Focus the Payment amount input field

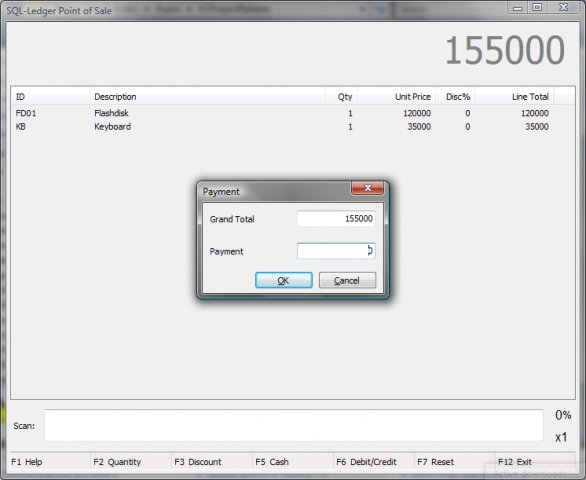(x=336, y=251)
